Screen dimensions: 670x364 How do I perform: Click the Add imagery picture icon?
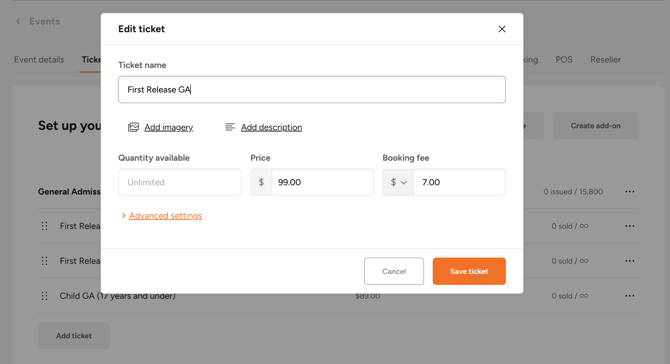pos(133,127)
